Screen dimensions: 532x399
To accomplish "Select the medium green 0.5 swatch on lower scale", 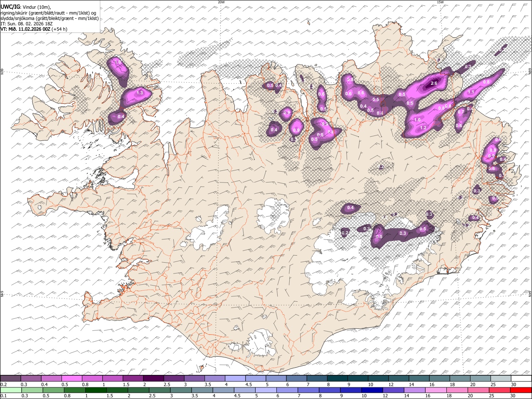I will [x=54, y=390].
